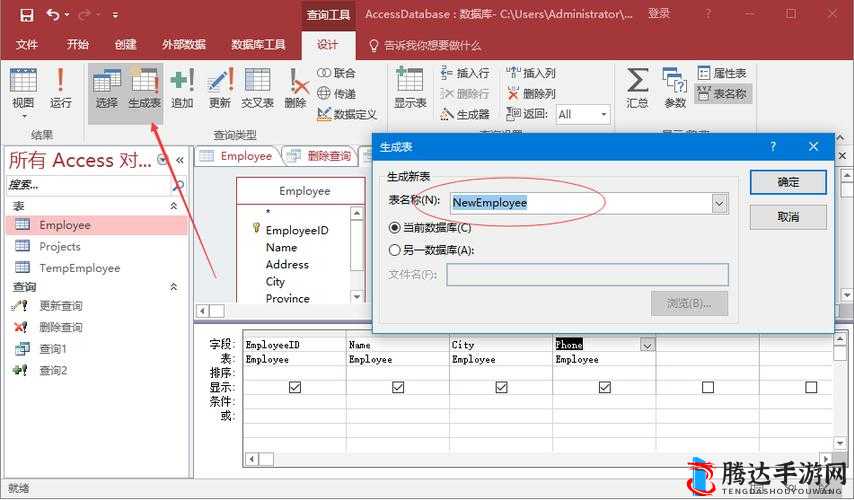
Task: Click the 数据定义 button
Action: tap(347, 114)
